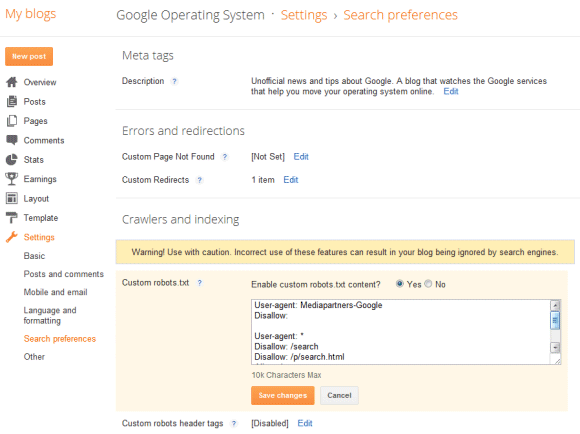The image size is (580, 434).
Task: Open help for Custom robots.txt
Action: tap(200, 283)
